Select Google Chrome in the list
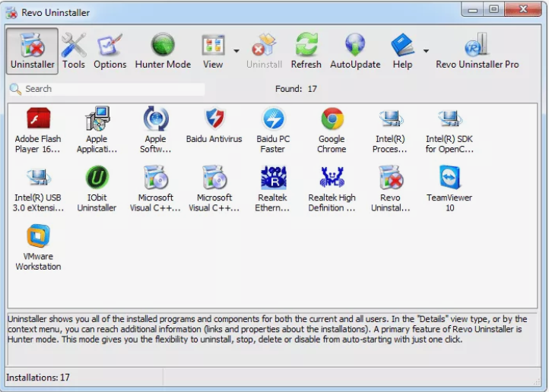 pos(332,130)
